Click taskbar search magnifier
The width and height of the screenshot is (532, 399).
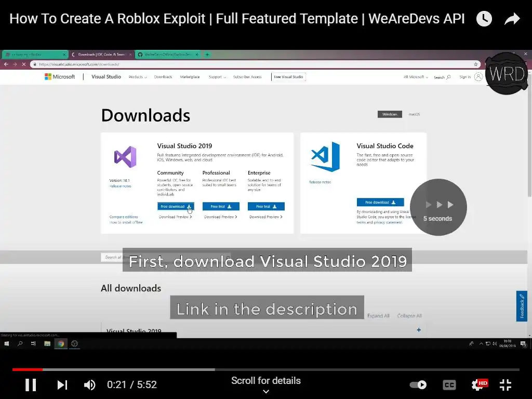(20, 344)
